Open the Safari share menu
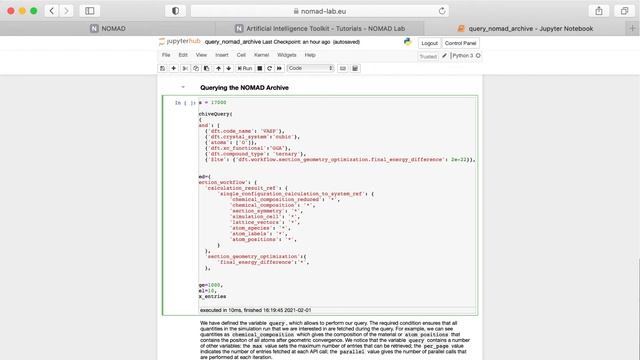640x360 pixels. pos(599,11)
